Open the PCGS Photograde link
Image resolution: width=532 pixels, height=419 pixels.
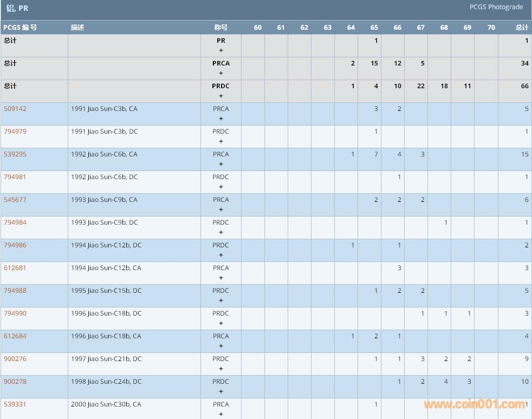pyautogui.click(x=496, y=7)
